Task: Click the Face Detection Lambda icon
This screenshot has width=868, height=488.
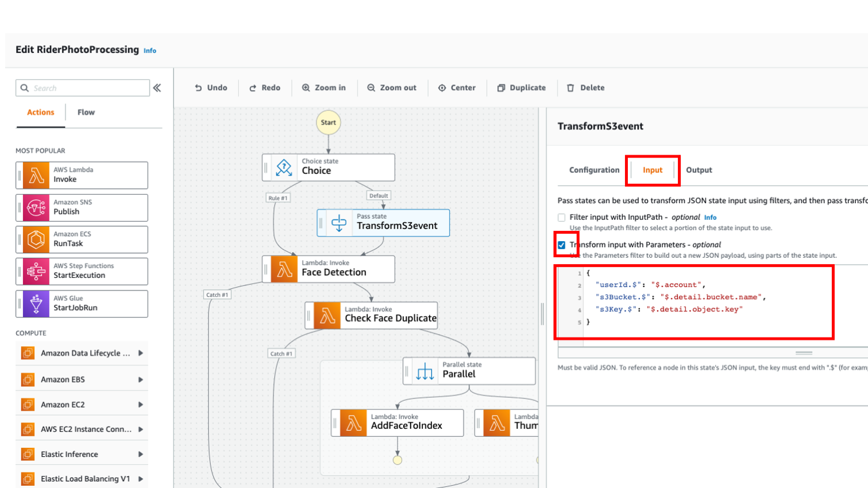Action: (x=284, y=269)
